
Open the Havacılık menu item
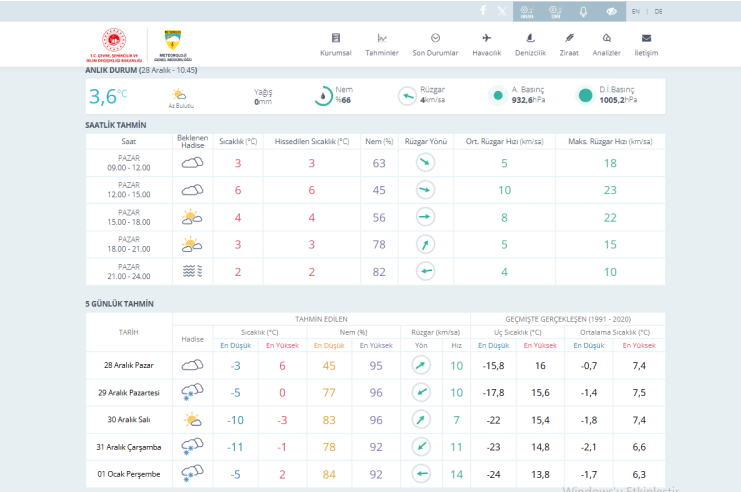click(x=486, y=44)
